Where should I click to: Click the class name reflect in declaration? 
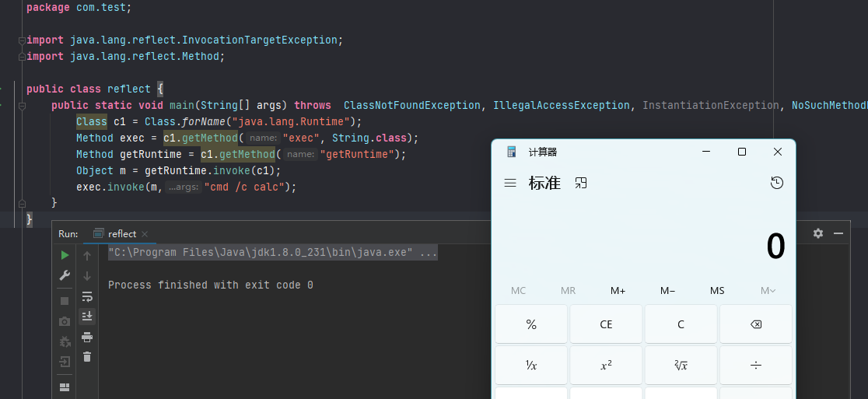tap(129, 89)
